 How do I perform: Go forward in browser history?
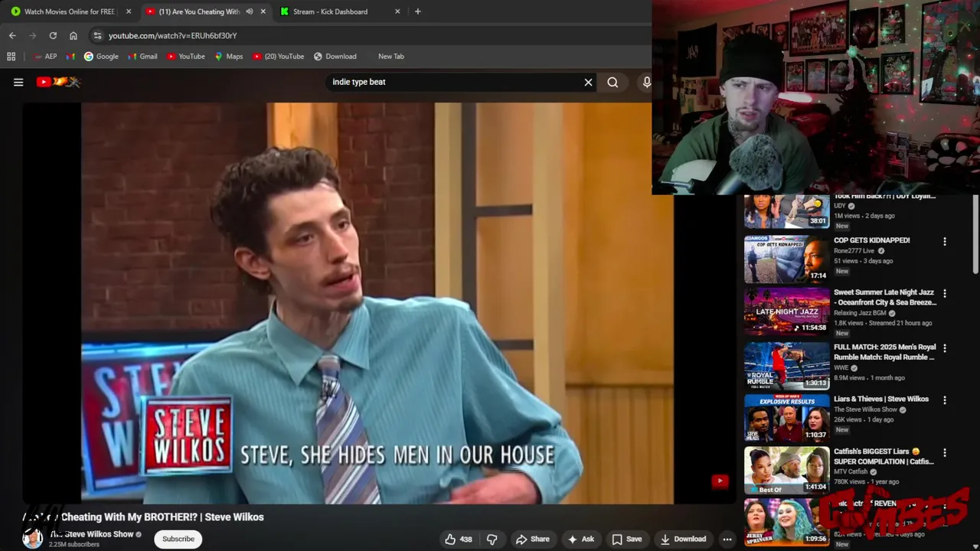click(32, 35)
